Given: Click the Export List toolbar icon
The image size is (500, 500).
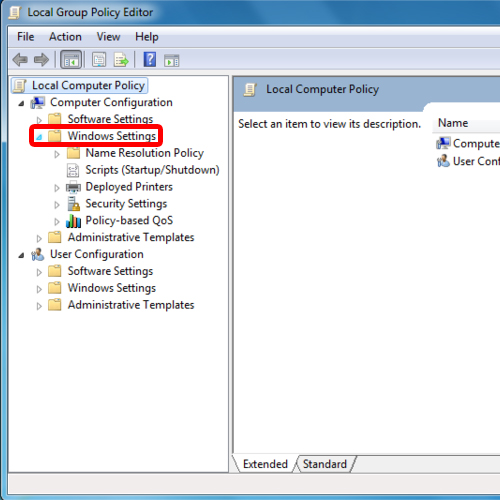Looking at the screenshot, I should coord(121,60).
